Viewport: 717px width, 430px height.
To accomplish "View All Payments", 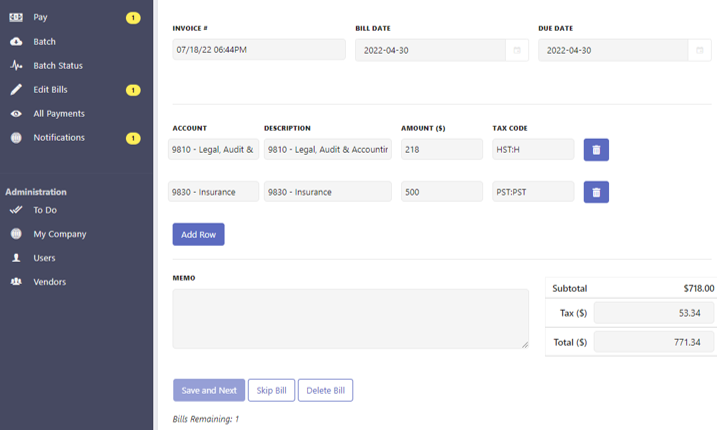I will point(59,113).
